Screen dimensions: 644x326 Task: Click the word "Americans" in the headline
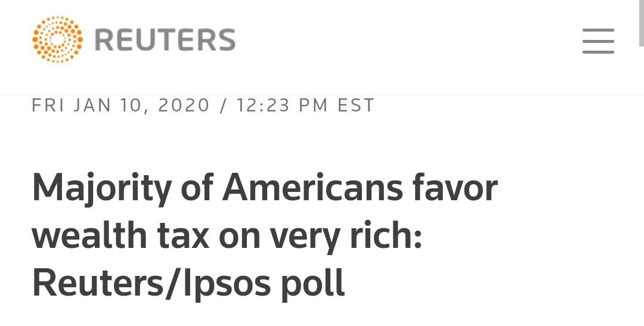[312, 189]
